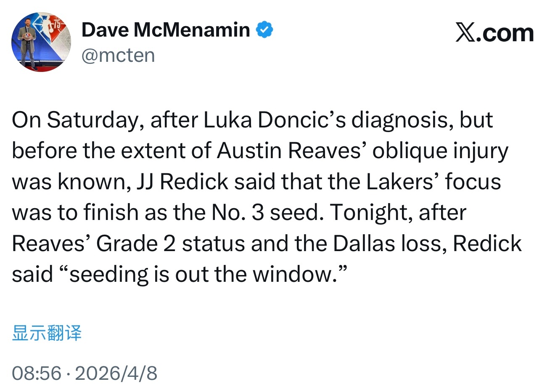Click "Luka Doncic's" in the tweet text
The image size is (555, 392).
(x=274, y=120)
